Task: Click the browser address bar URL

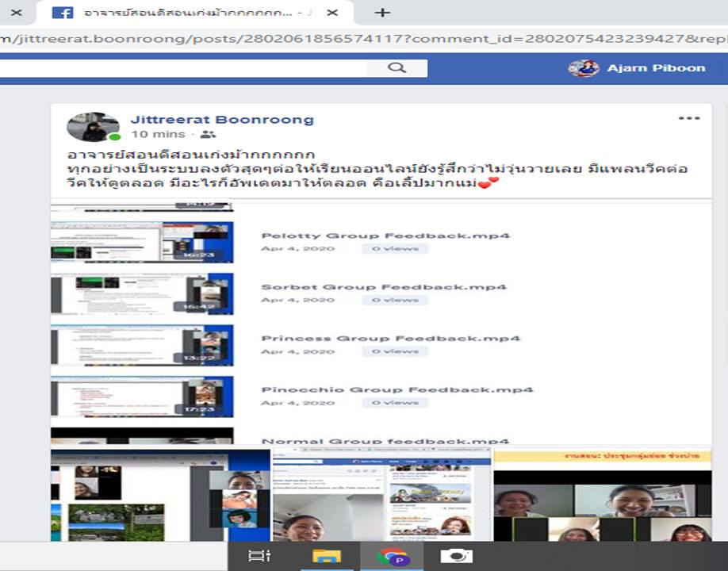Action: (x=357, y=38)
